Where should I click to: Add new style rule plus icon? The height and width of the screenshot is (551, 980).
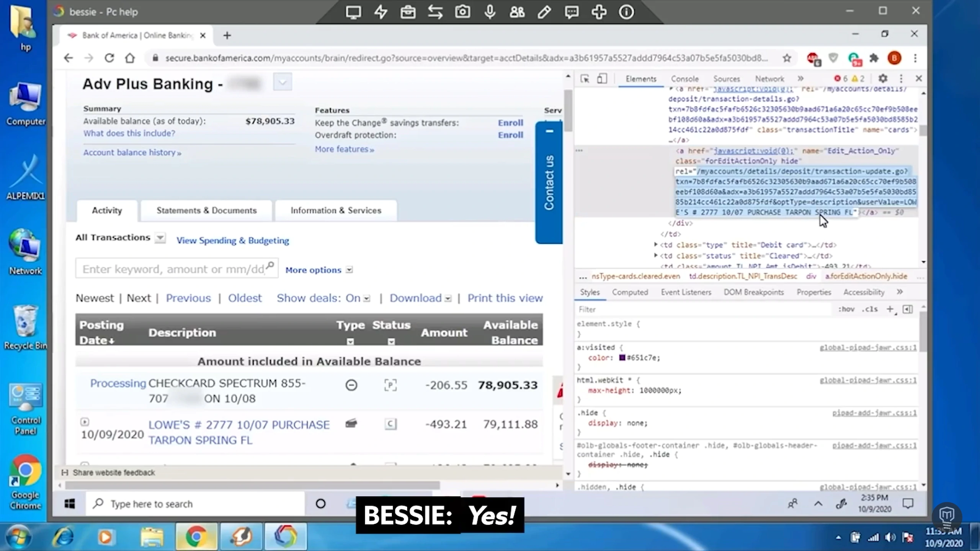[x=890, y=309]
